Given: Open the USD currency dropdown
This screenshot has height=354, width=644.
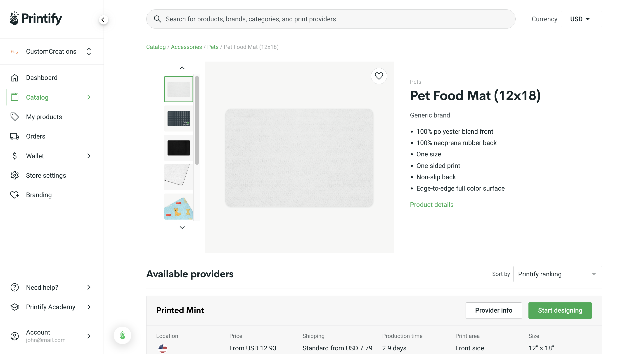Looking at the screenshot, I should tap(581, 19).
